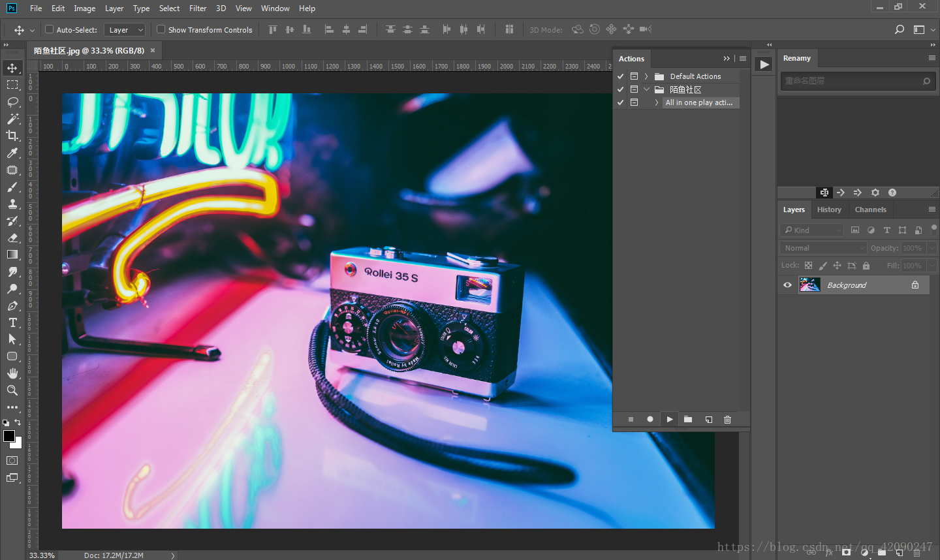Viewport: 940px width, 560px height.
Task: Click the background color swatch
Action: pyautogui.click(x=18, y=444)
